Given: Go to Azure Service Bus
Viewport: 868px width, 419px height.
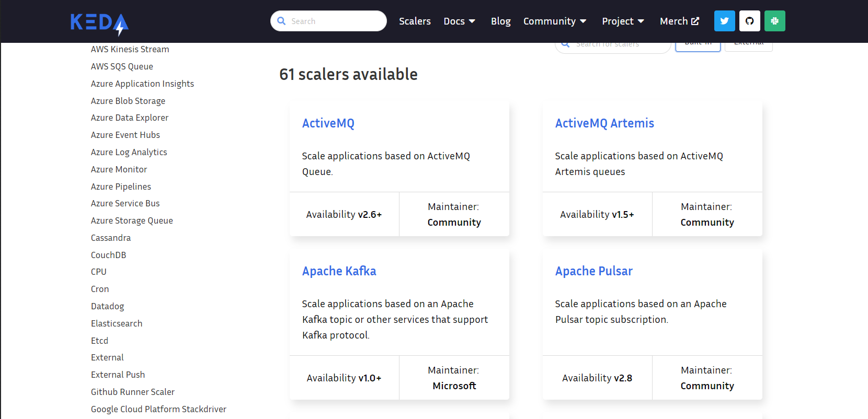Looking at the screenshot, I should point(125,203).
